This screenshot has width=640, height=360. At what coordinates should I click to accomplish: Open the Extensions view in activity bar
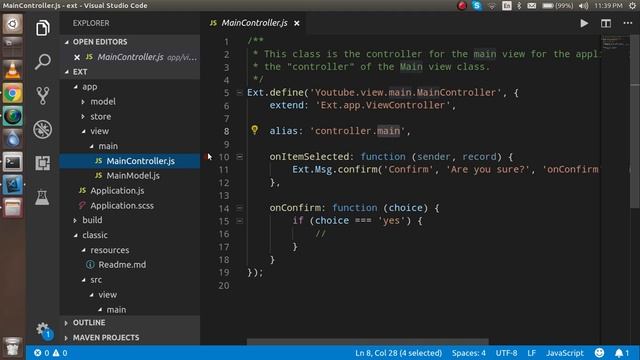click(42, 163)
